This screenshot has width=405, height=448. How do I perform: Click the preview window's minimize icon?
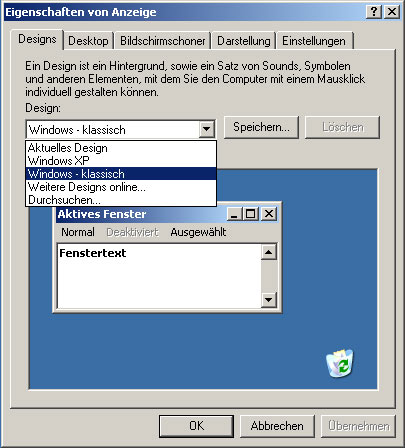click(x=234, y=214)
